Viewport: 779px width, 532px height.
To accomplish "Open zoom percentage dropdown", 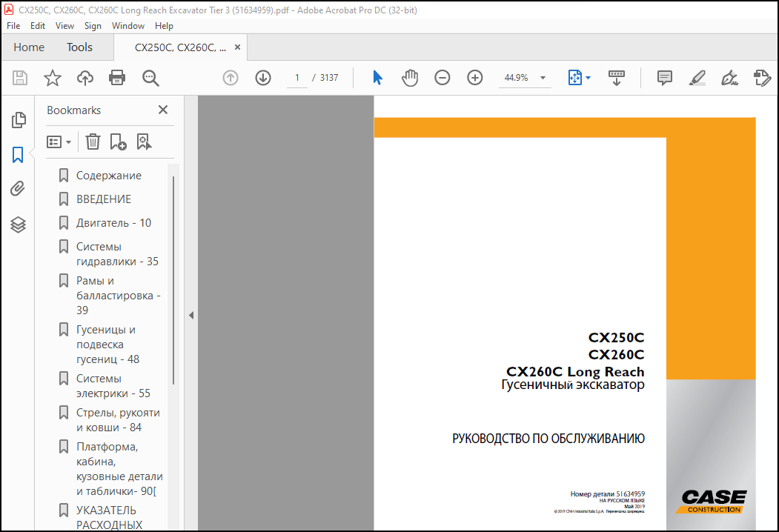I will (543, 78).
